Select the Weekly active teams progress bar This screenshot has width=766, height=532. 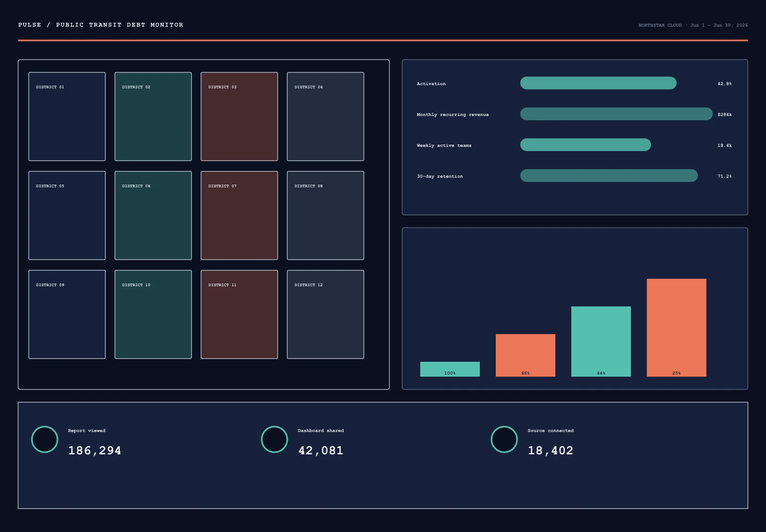[x=586, y=145]
